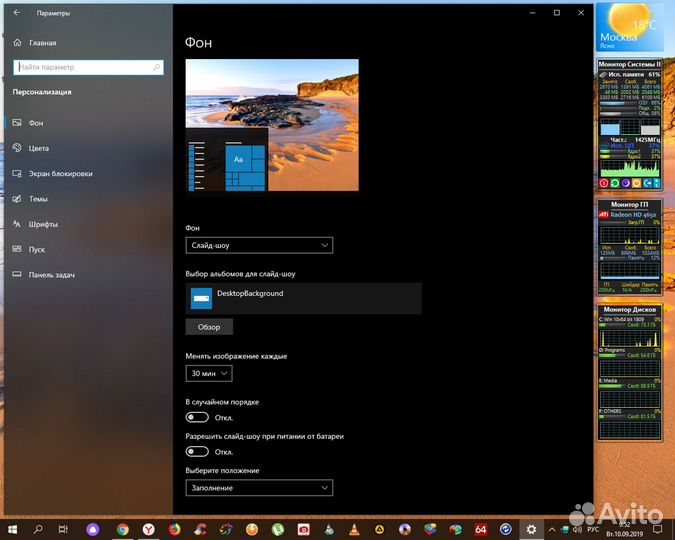Open the Главная home page

35,43
